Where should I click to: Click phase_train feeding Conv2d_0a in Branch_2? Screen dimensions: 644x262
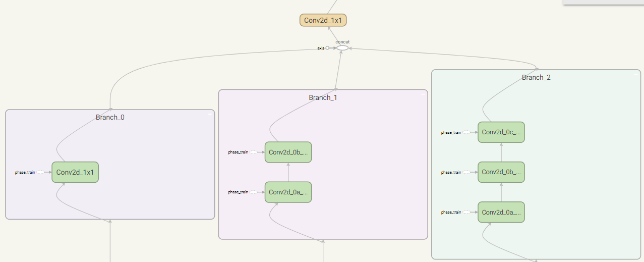[466, 212]
